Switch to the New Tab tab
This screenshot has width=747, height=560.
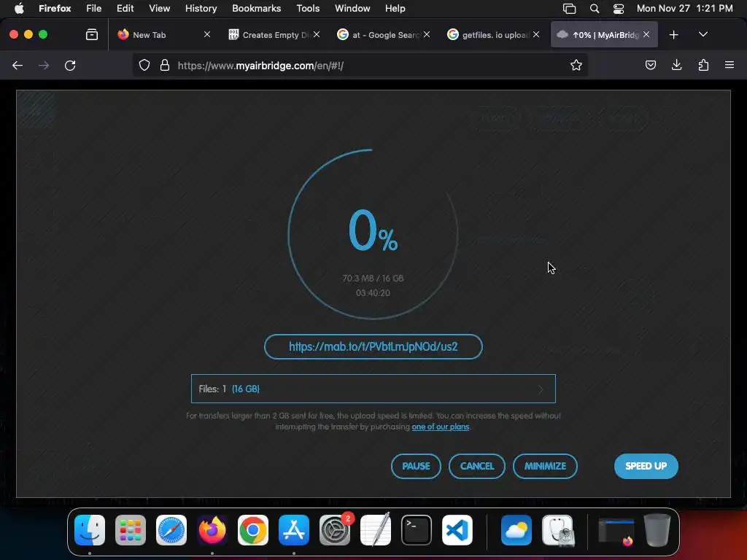(x=162, y=35)
